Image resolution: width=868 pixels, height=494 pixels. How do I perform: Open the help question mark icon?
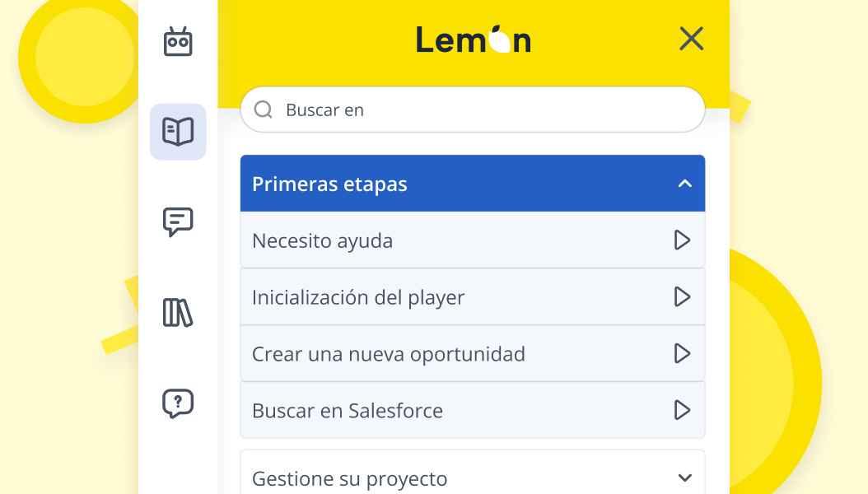tap(177, 403)
